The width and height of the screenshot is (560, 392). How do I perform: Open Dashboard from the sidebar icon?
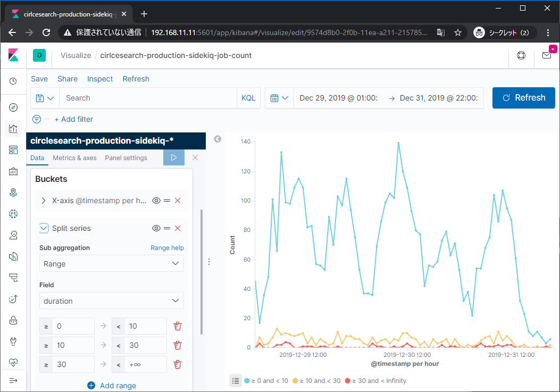click(13, 150)
